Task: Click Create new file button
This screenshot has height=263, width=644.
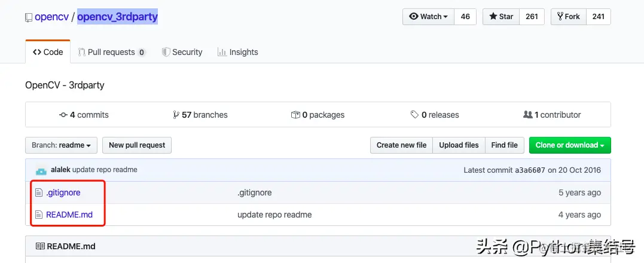Action: 401,145
